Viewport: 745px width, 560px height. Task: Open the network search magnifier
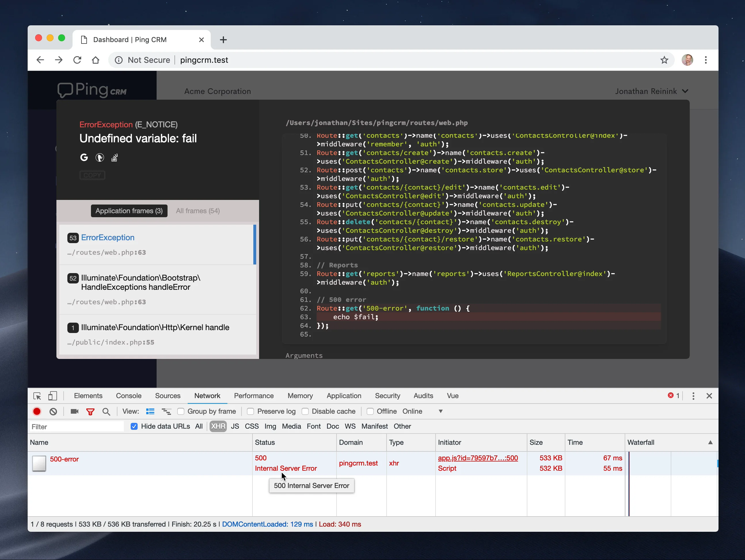[106, 411]
